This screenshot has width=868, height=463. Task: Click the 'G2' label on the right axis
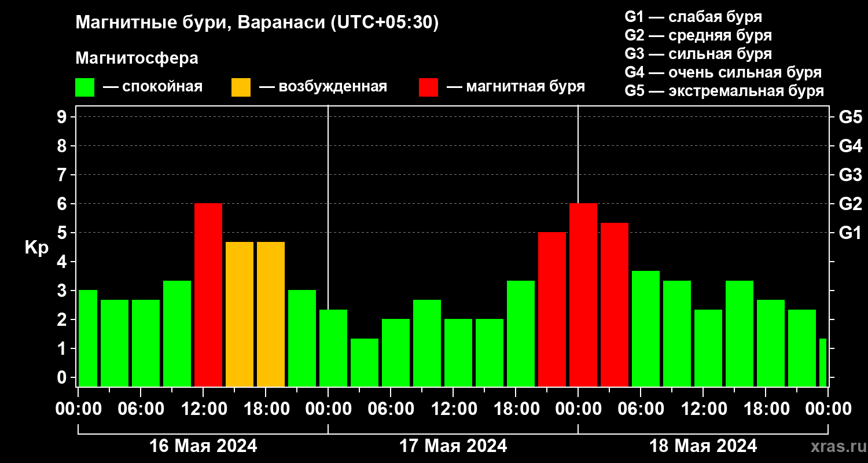(x=850, y=204)
